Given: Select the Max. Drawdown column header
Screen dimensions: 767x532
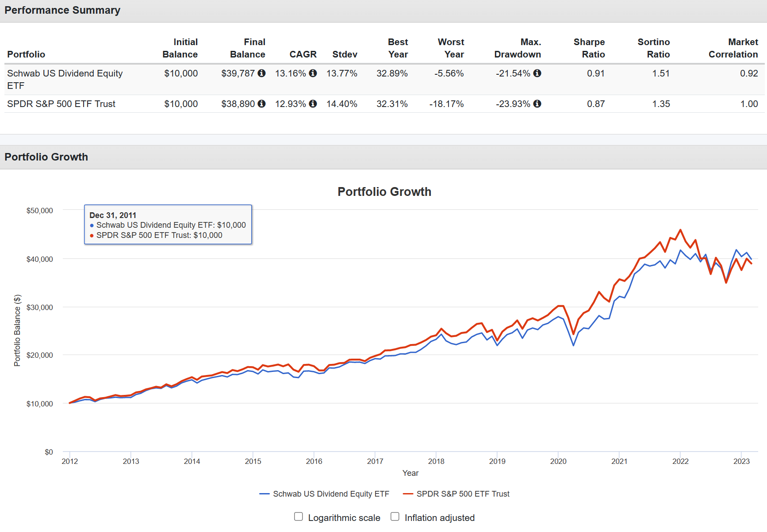Looking at the screenshot, I should [x=518, y=48].
